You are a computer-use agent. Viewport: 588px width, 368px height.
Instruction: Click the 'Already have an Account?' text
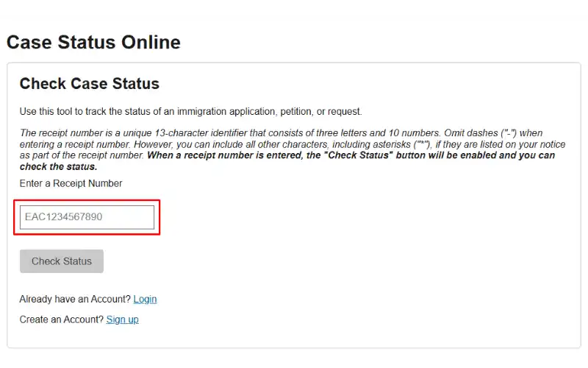pos(75,299)
